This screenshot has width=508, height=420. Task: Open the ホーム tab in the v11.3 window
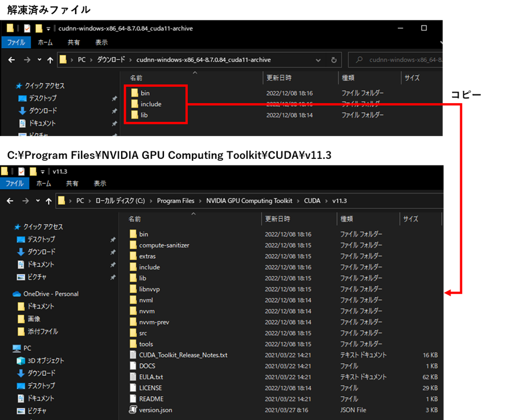43,184
